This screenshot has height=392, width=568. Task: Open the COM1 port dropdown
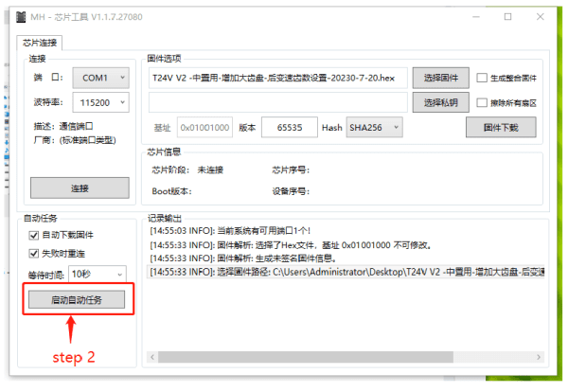click(x=100, y=78)
